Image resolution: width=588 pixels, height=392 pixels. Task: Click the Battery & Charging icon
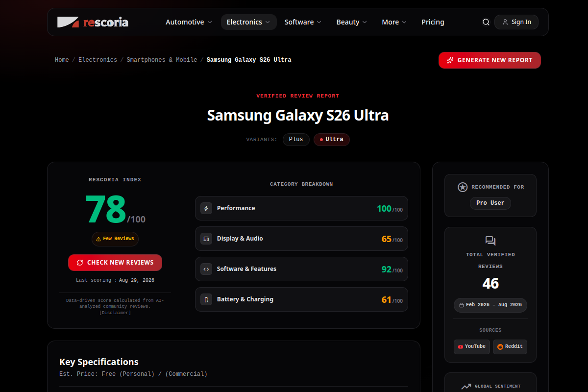coord(206,299)
